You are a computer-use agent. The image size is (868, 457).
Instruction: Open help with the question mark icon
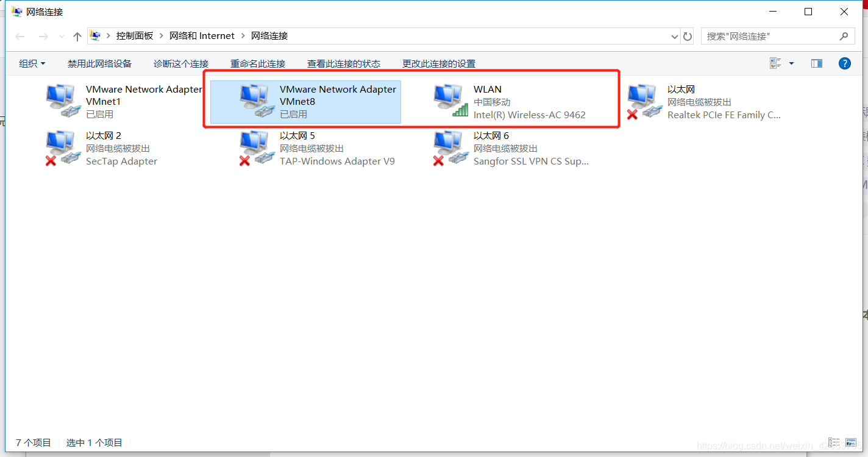[x=844, y=63]
